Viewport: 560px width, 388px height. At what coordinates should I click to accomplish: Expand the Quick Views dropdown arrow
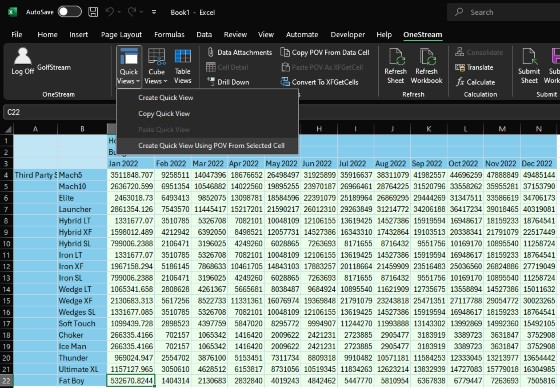[x=138, y=81]
